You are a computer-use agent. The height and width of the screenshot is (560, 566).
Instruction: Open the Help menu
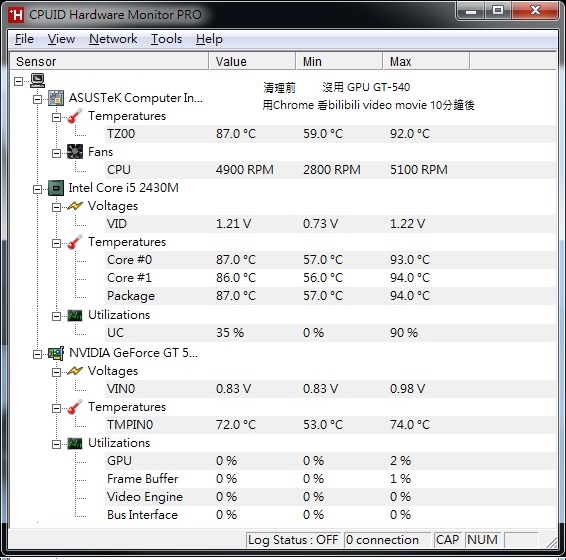pyautogui.click(x=209, y=39)
